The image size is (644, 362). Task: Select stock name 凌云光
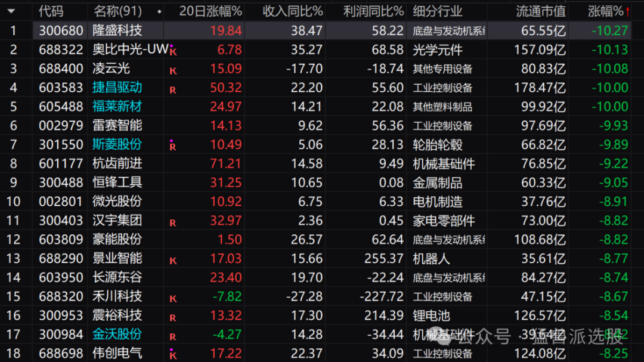tap(112, 68)
